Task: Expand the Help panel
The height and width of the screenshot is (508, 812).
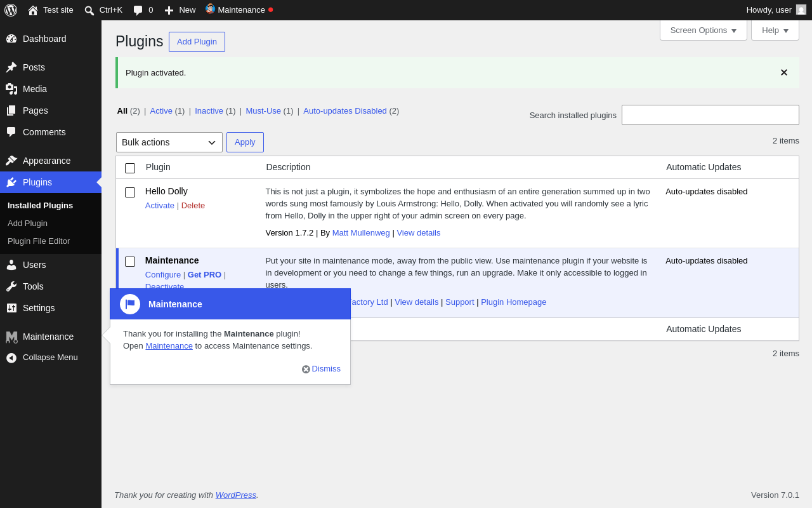Action: (775, 30)
